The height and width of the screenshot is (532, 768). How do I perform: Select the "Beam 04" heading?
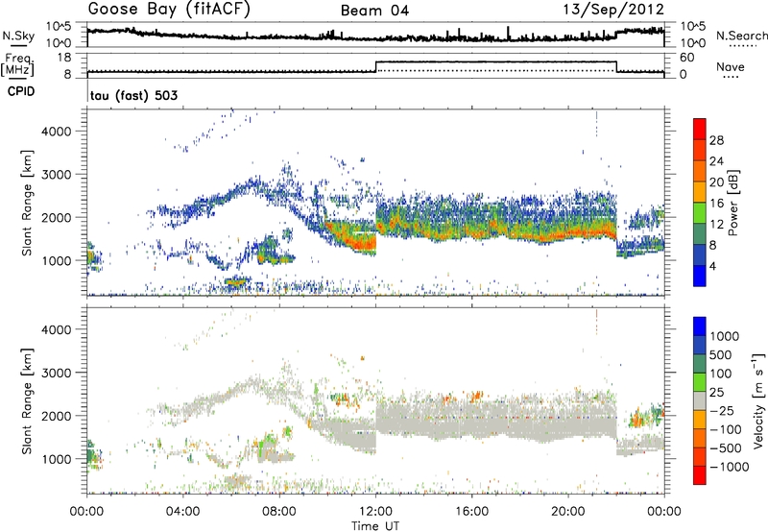point(374,11)
